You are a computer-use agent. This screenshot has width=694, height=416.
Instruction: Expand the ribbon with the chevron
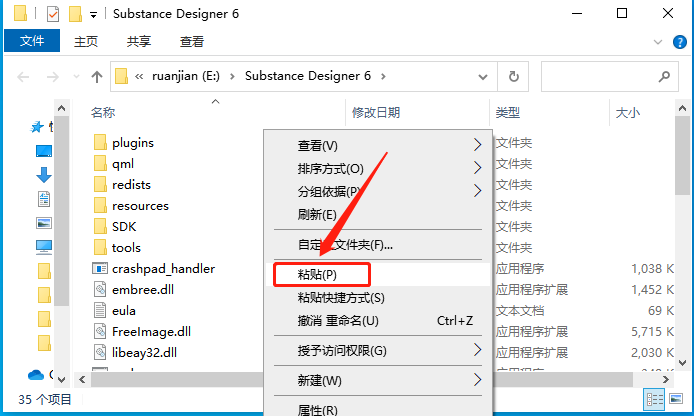click(658, 42)
